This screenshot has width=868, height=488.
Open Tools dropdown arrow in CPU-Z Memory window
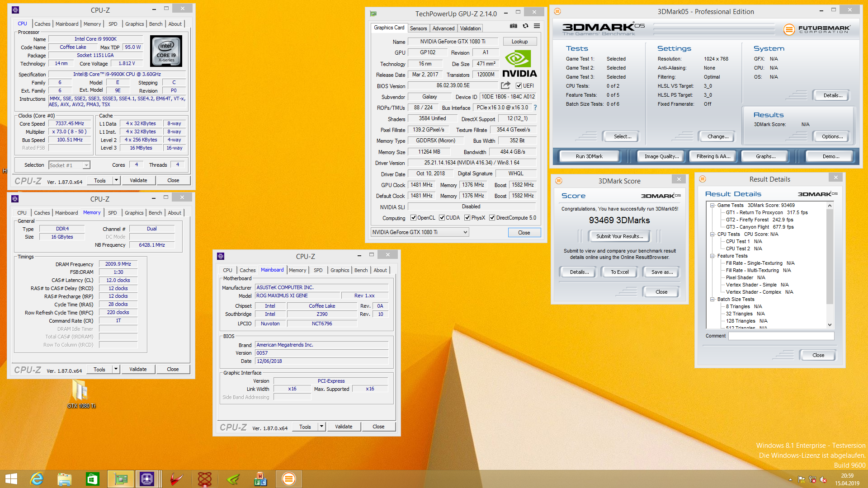click(x=116, y=369)
